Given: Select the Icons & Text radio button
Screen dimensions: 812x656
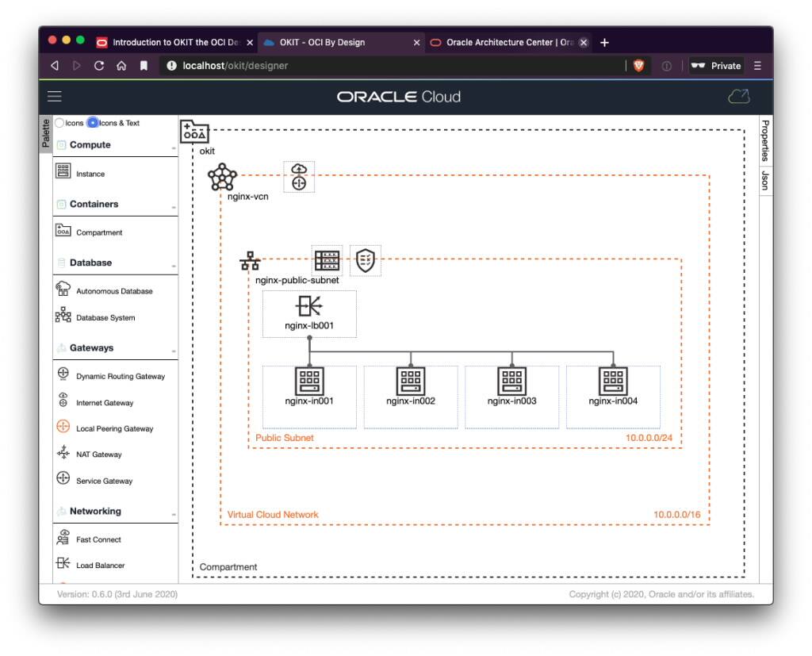Looking at the screenshot, I should (x=92, y=123).
